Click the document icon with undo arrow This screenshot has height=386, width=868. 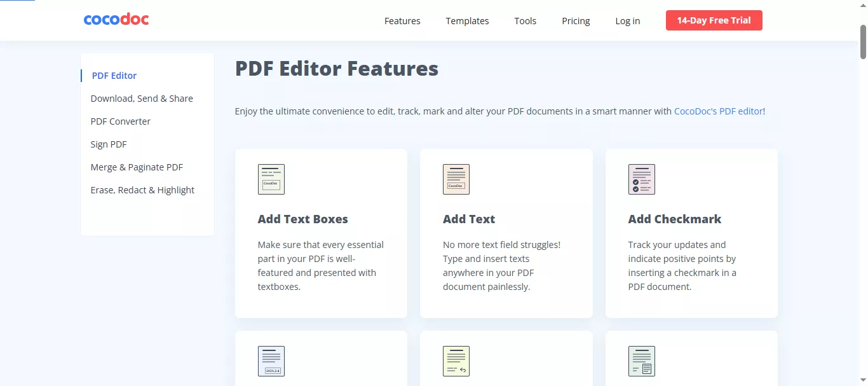tap(456, 361)
